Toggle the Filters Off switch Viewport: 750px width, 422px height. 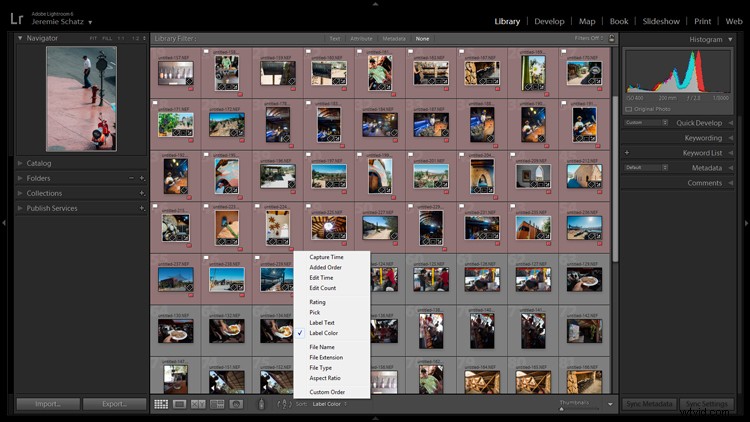[x=589, y=38]
